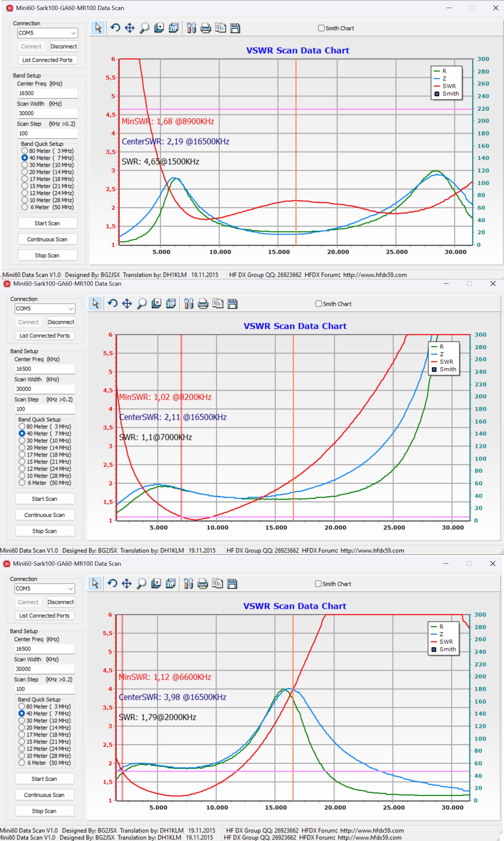Click the rotate icon in top window toolbar
Image resolution: width=504 pixels, height=841 pixels.
point(115,28)
